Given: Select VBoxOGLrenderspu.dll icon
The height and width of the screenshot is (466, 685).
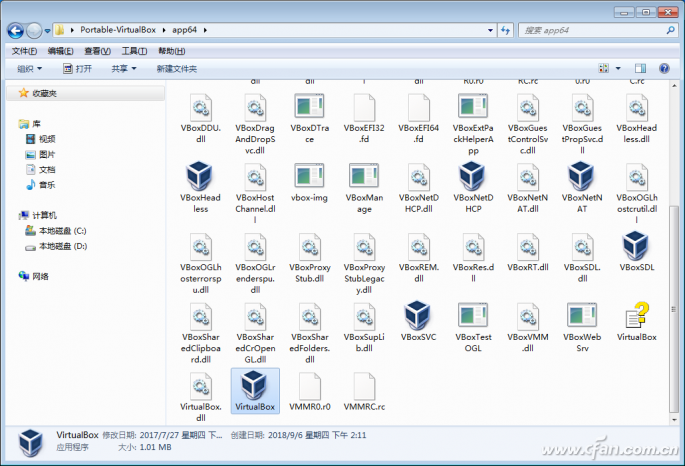Looking at the screenshot, I should [255, 247].
